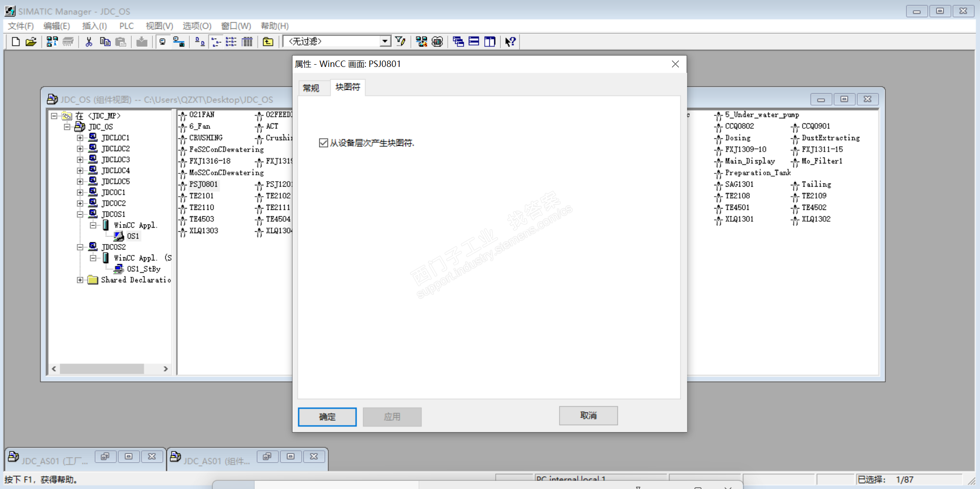The width and height of the screenshot is (980, 489).
Task: Click the Up One Level icon
Action: (268, 42)
